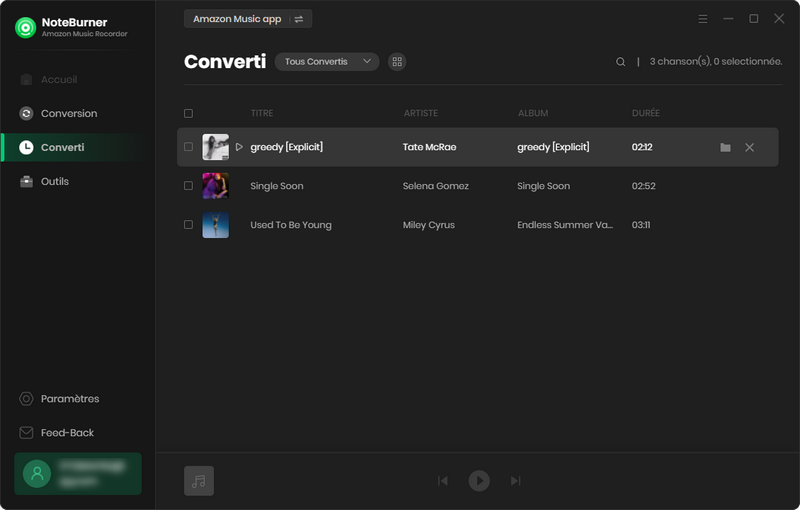Click the ALBUM column header
This screenshot has height=510, width=800.
pos(533,113)
